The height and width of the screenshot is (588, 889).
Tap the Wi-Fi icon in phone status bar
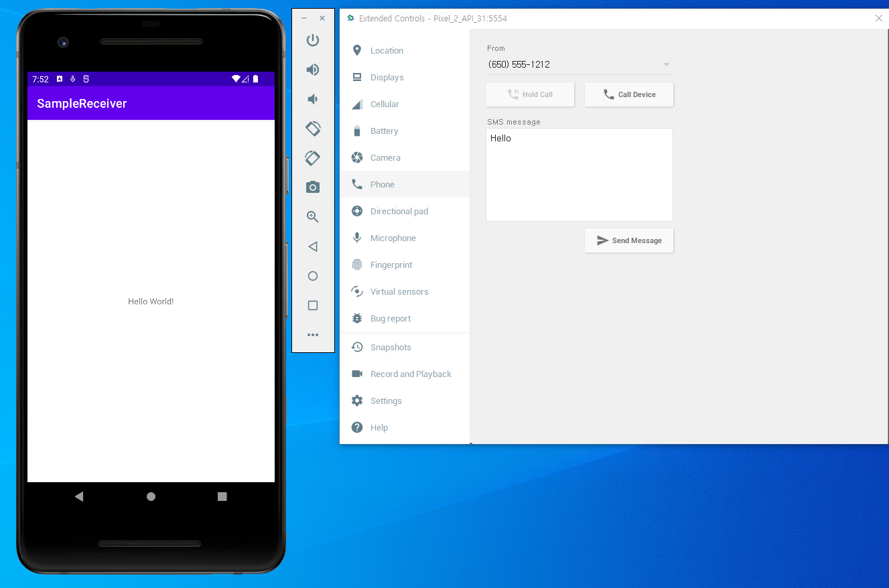(x=236, y=79)
